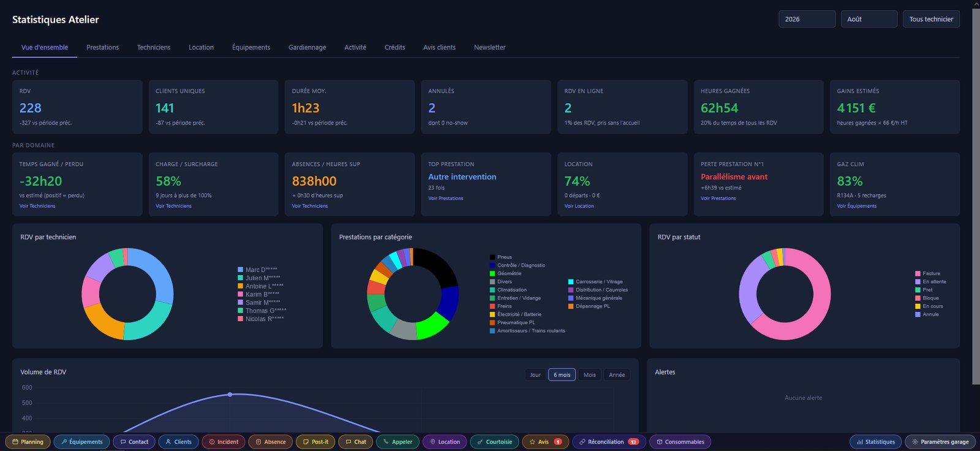The image size is (980, 451).
Task: Click the Géométrie green color swatch
Action: coord(492,273)
